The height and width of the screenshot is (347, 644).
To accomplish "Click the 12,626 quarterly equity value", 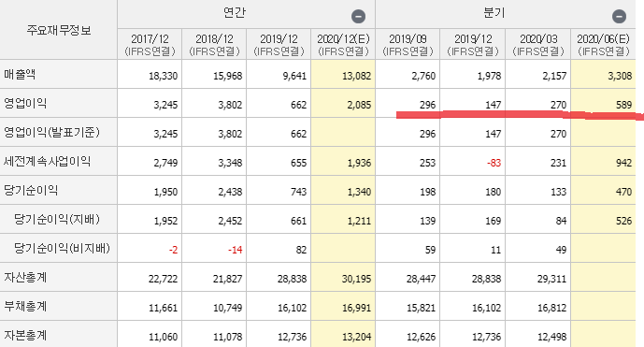I will tap(421, 337).
